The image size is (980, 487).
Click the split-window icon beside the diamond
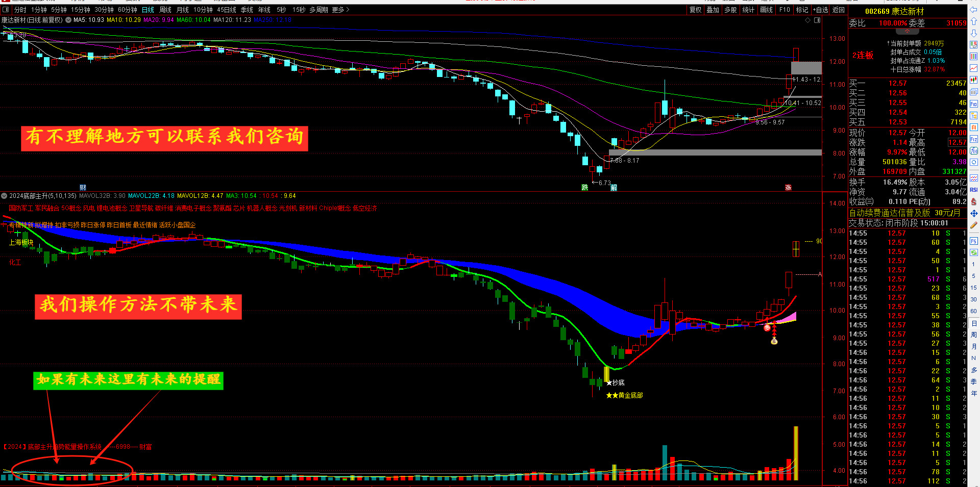817,20
